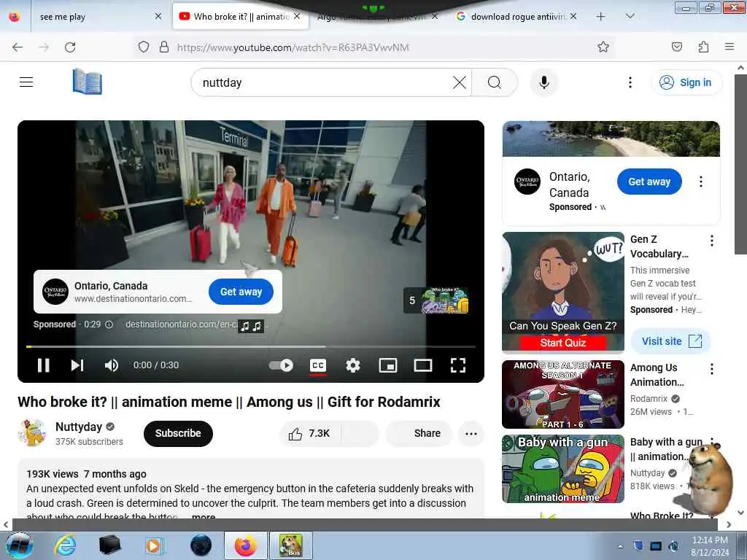Image resolution: width=747 pixels, height=560 pixels.
Task: Open the list all tabs chevron
Action: pyautogui.click(x=630, y=16)
